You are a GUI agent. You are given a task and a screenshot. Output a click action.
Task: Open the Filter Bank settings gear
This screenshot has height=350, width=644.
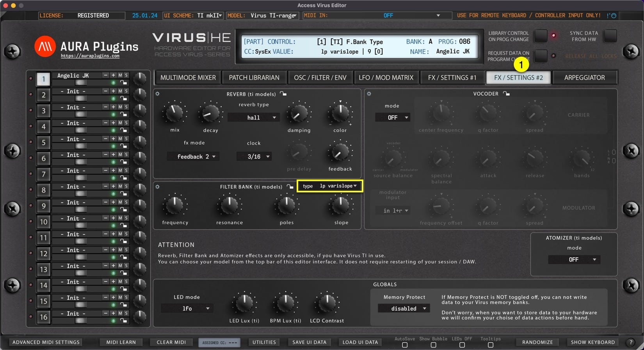click(x=157, y=187)
